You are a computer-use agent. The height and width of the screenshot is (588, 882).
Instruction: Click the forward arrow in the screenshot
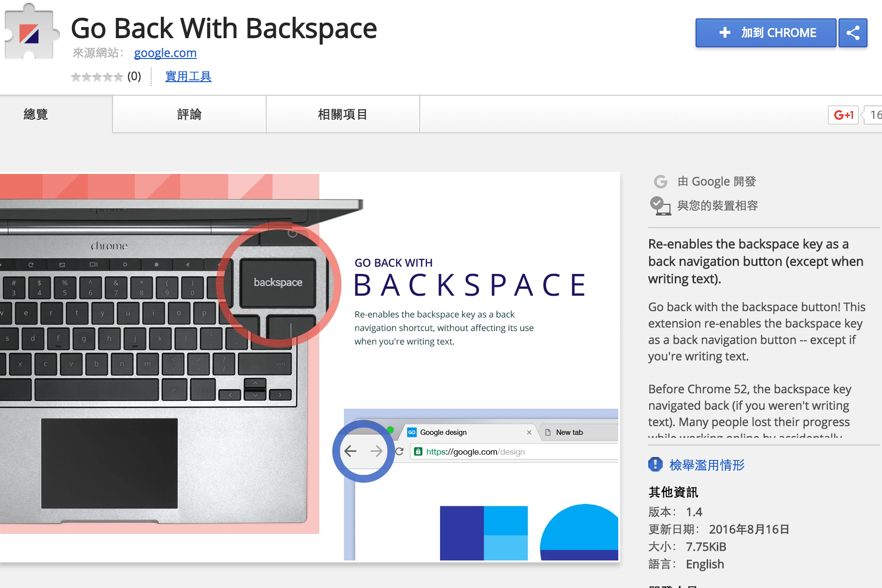tap(376, 451)
